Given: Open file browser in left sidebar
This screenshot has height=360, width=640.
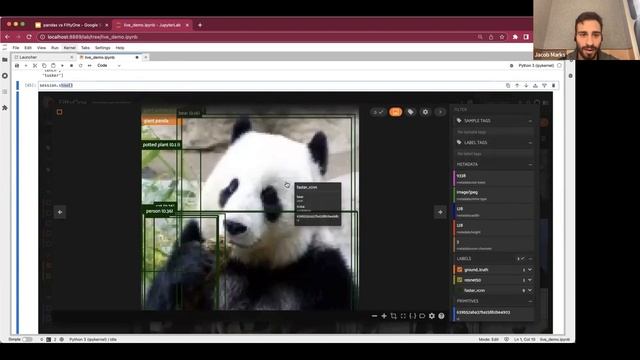Looking at the screenshot, I should [x=5, y=60].
